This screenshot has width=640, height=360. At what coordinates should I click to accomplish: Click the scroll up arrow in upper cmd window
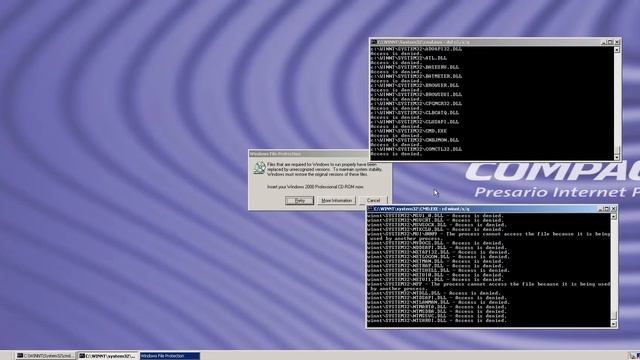[x=617, y=49]
